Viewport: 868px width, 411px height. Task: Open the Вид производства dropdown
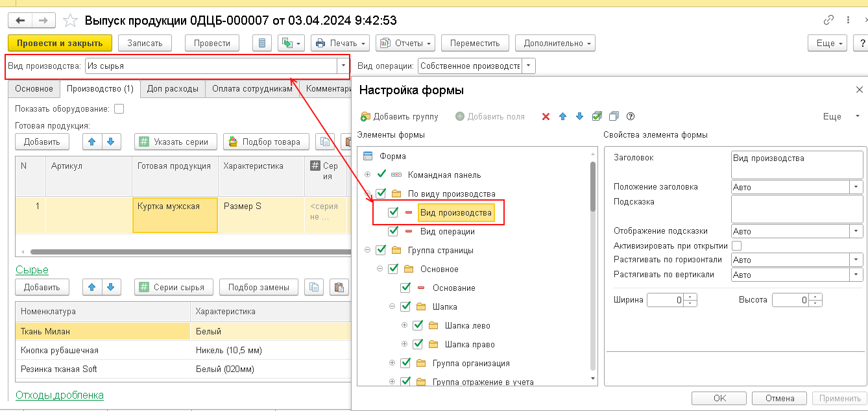tap(342, 66)
